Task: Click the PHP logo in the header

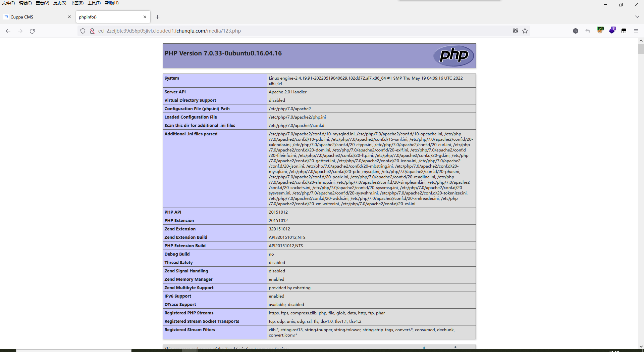Action: coord(453,55)
